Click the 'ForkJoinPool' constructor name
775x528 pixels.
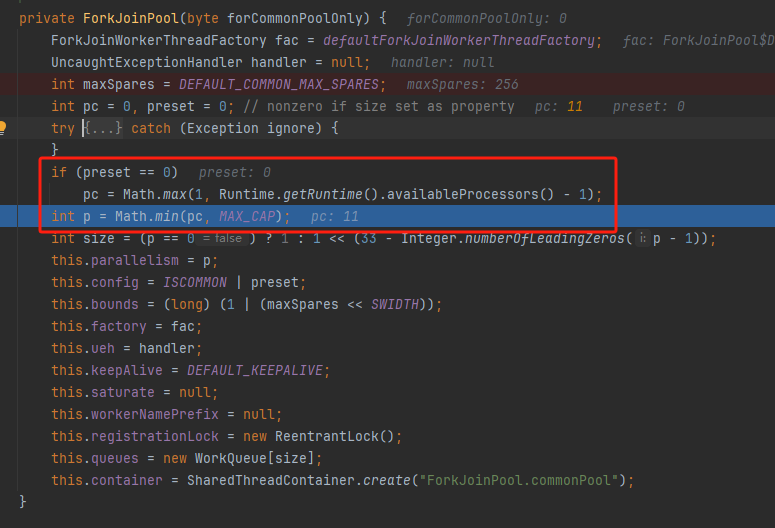[130, 19]
